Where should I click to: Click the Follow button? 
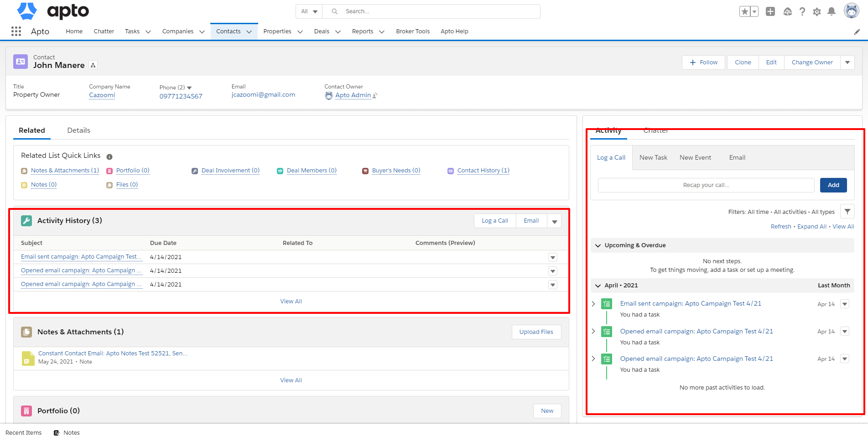(703, 62)
